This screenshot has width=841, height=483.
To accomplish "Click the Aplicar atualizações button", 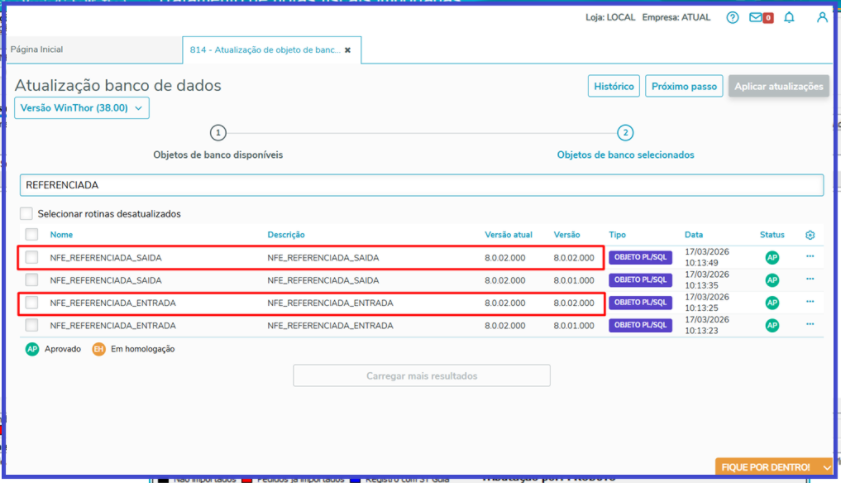I will coord(779,86).
